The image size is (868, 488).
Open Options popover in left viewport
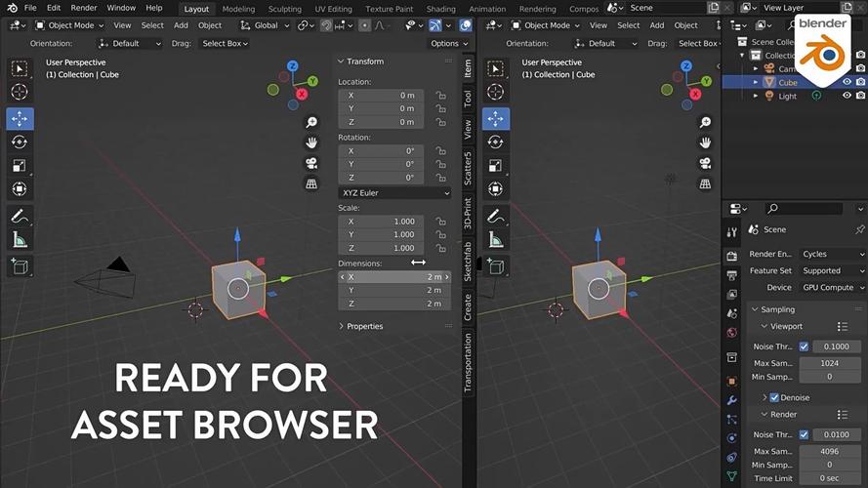click(x=449, y=43)
